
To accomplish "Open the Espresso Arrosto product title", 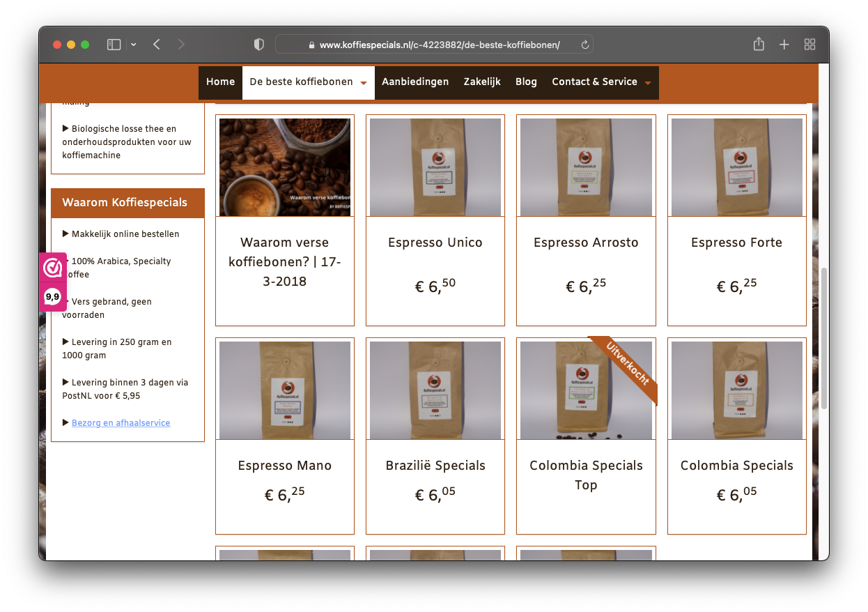I will pyautogui.click(x=586, y=243).
